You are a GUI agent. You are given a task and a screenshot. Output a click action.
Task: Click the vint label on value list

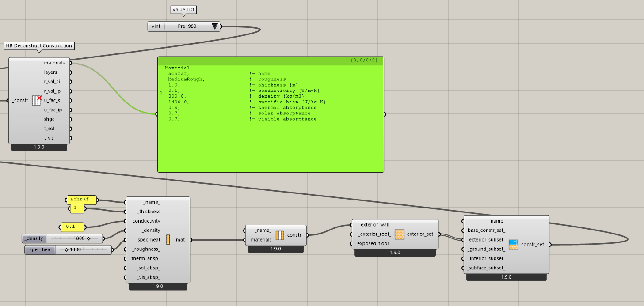[156, 26]
